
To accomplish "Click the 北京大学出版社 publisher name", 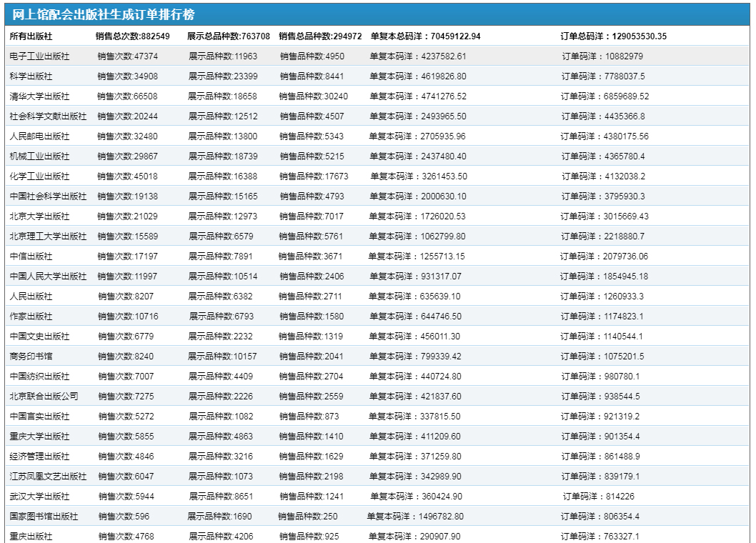I will click(39, 216).
